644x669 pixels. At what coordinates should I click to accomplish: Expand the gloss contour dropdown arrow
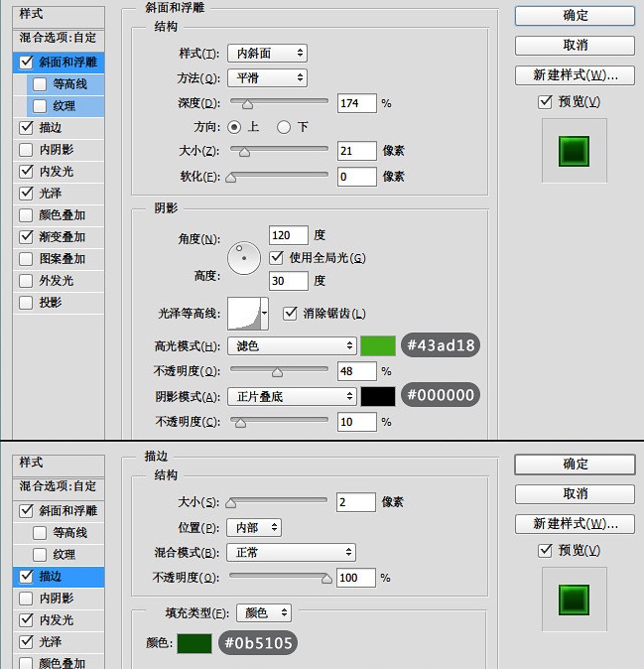[x=264, y=314]
